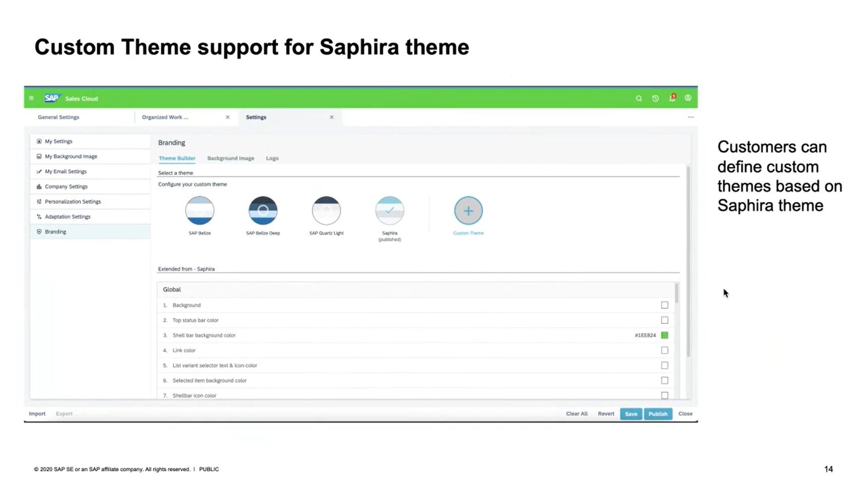Open My Background Image settings

[x=90, y=157]
